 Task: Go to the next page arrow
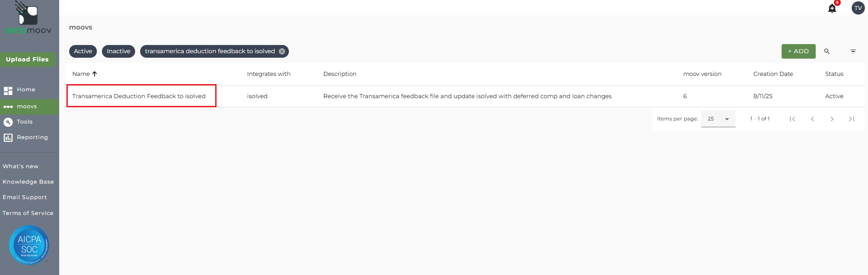click(x=832, y=119)
